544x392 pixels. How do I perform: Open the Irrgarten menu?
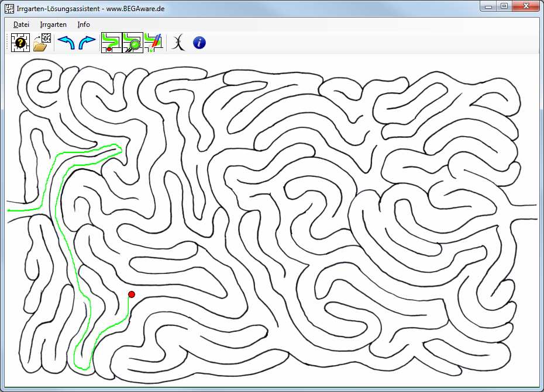point(53,25)
